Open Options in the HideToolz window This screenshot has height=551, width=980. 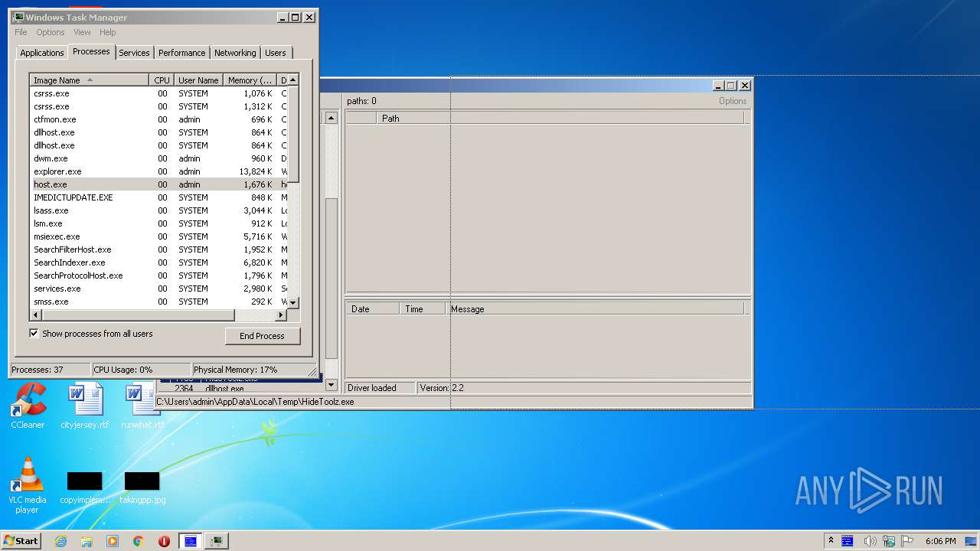click(x=733, y=101)
